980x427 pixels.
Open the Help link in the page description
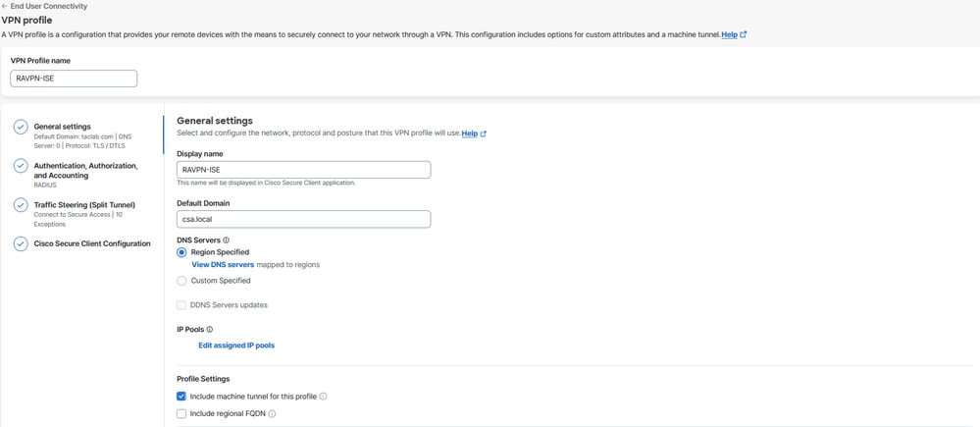tap(730, 34)
